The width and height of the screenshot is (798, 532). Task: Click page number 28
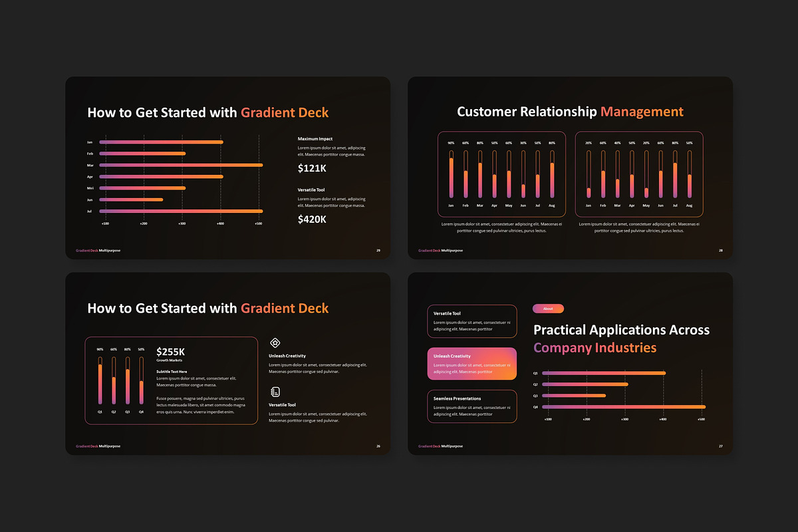point(721,251)
